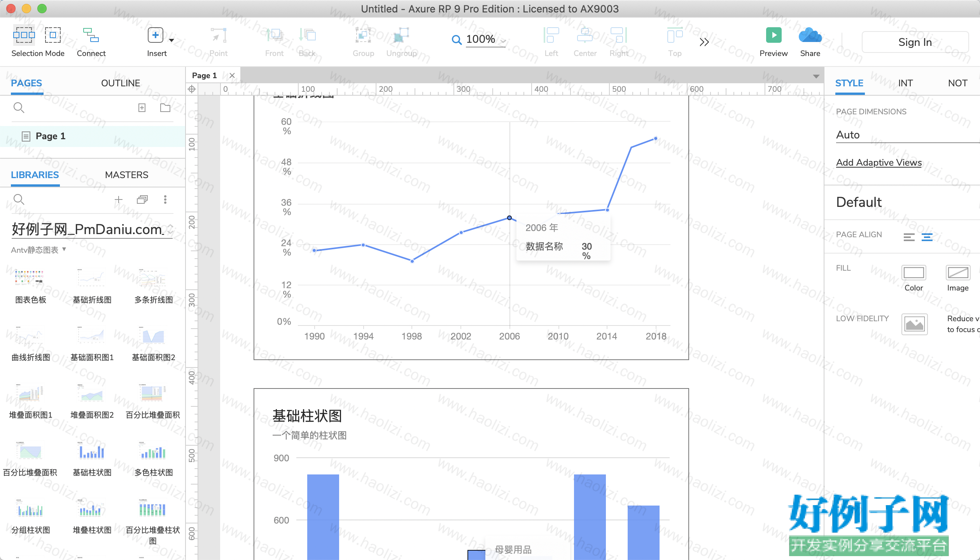Switch to the STYLE tab
The image size is (980, 560).
(849, 83)
